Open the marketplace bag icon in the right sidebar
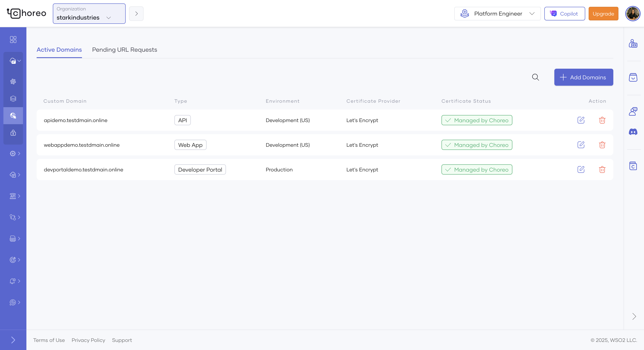The height and width of the screenshot is (350, 644). click(x=633, y=77)
